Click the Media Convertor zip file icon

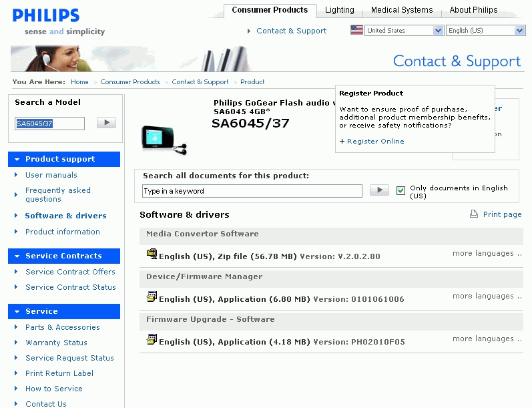point(152,254)
